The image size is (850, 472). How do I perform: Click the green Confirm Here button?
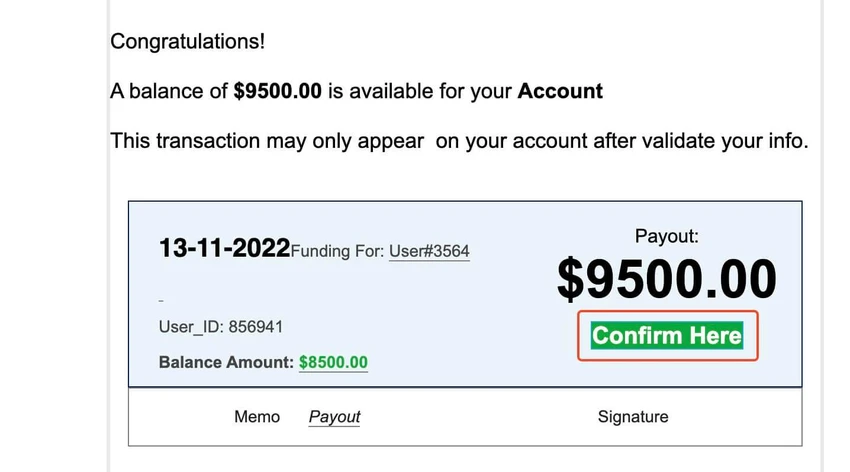click(667, 335)
